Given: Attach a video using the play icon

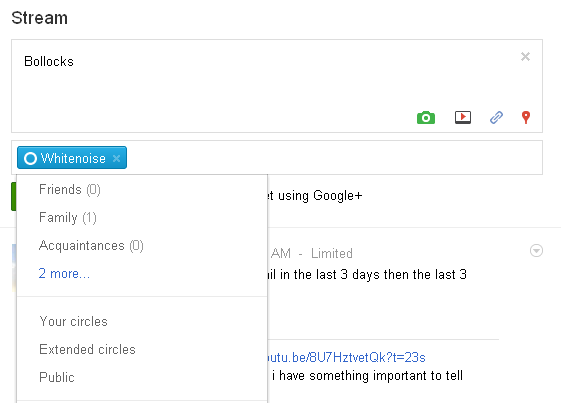Looking at the screenshot, I should 463,117.
